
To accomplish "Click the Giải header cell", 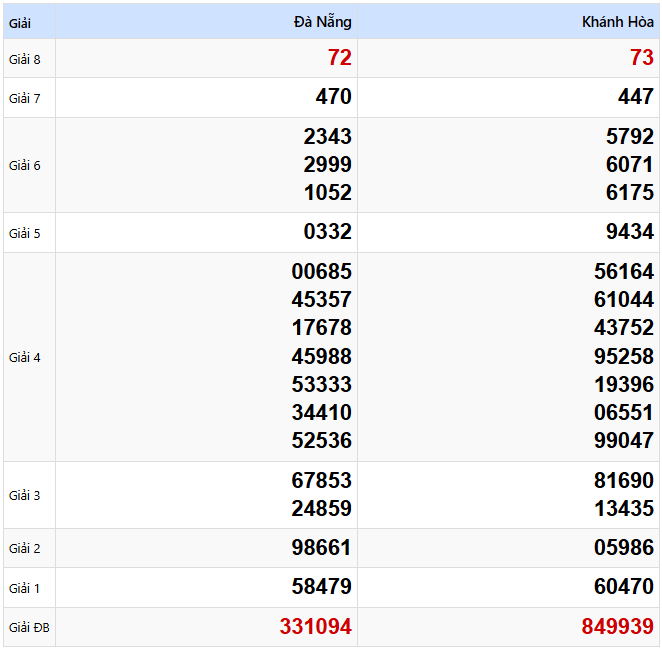I will pos(20,22).
